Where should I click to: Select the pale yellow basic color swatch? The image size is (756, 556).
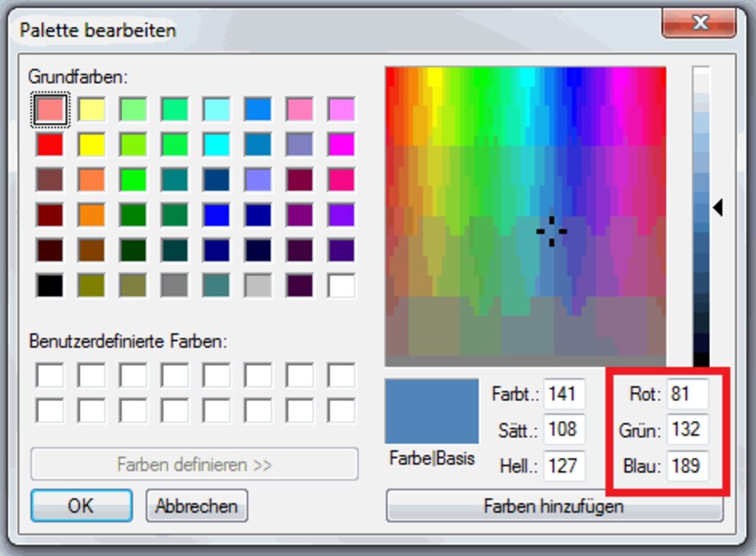point(91,110)
